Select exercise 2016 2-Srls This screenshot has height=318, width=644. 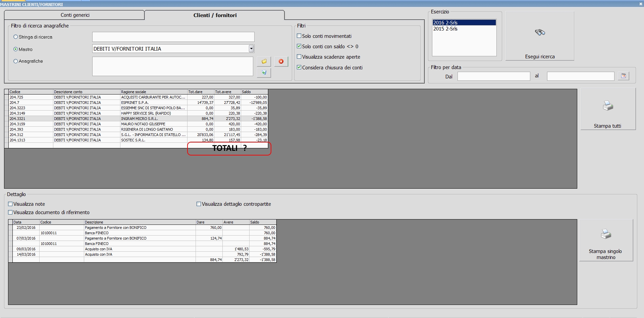tap(464, 22)
